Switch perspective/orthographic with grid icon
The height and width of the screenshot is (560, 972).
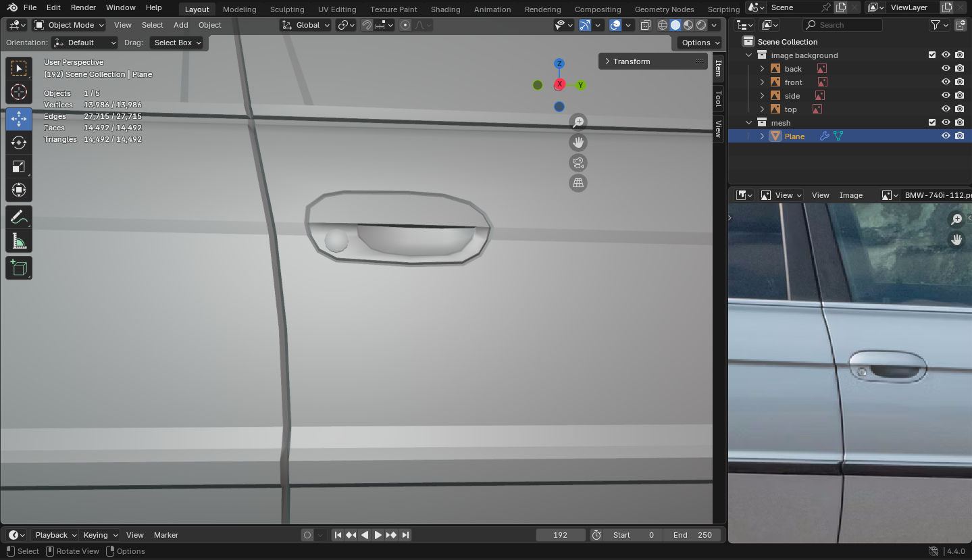click(x=578, y=183)
